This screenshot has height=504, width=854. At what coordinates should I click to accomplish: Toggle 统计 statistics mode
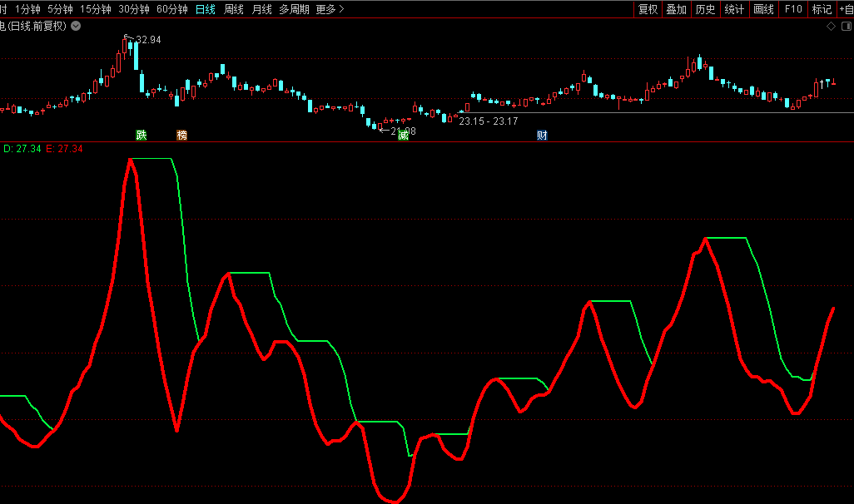[734, 9]
